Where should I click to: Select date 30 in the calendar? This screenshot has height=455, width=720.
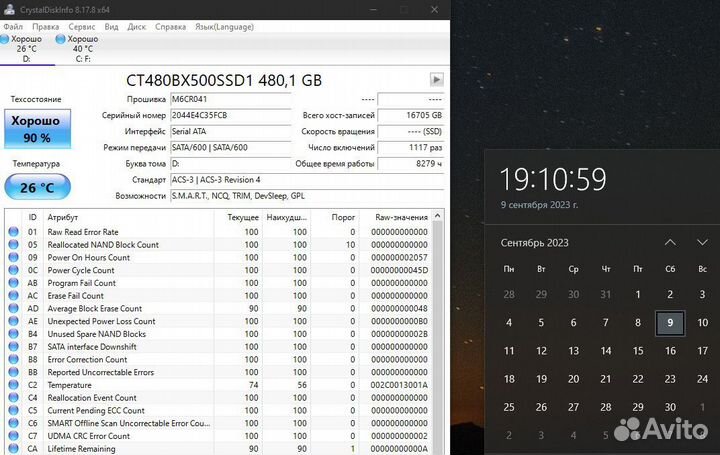[x=670, y=407]
